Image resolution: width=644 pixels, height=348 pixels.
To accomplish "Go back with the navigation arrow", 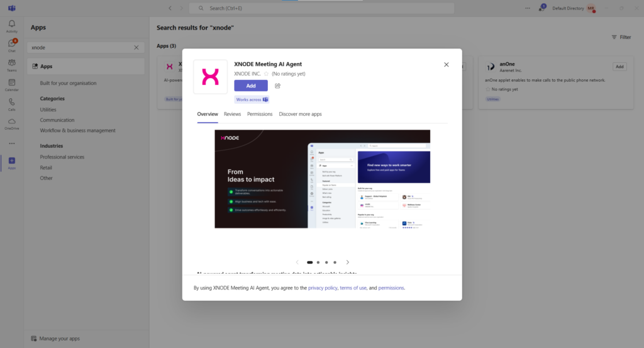I will (x=170, y=8).
